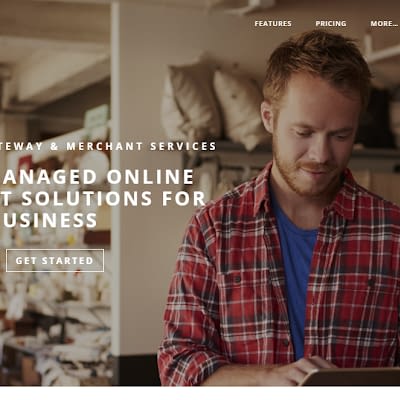Go to the PRICING page
This screenshot has height=400, width=400.
point(331,24)
